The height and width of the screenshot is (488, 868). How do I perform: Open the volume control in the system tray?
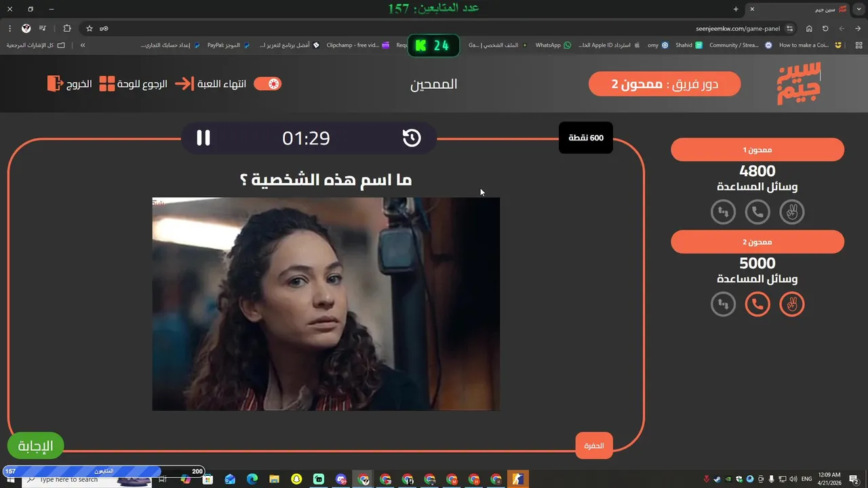(793, 479)
